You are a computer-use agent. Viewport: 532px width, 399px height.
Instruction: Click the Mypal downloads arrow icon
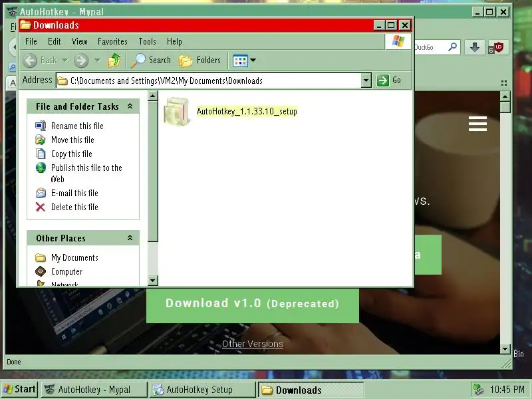pyautogui.click(x=474, y=47)
